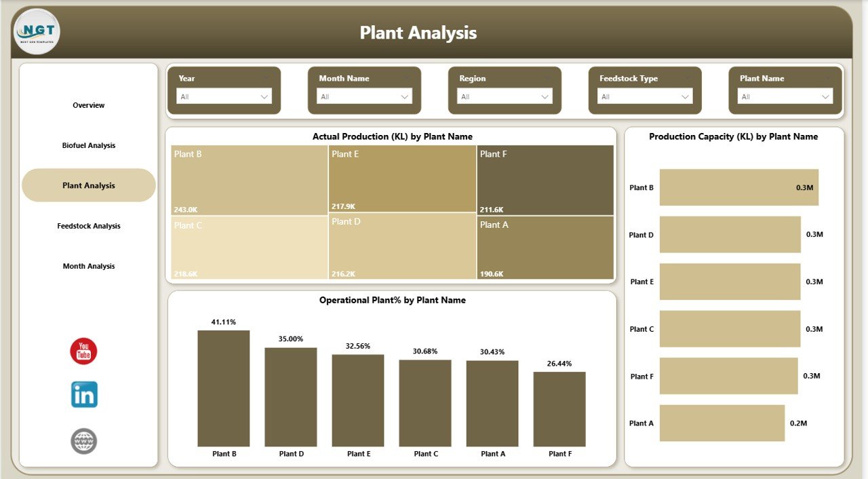Click the website globe icon
The height and width of the screenshot is (479, 868).
(x=83, y=440)
